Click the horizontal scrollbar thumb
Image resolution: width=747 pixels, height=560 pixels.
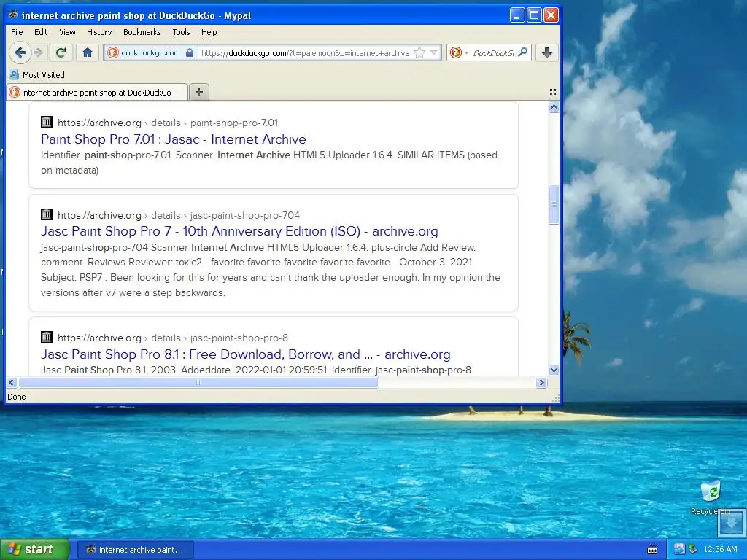198,382
